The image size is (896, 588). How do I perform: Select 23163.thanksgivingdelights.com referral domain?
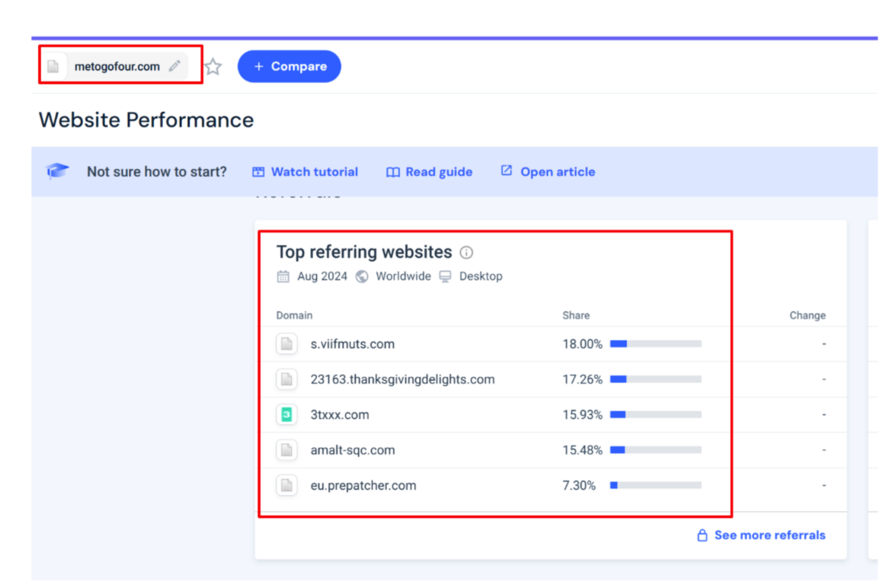(x=402, y=379)
